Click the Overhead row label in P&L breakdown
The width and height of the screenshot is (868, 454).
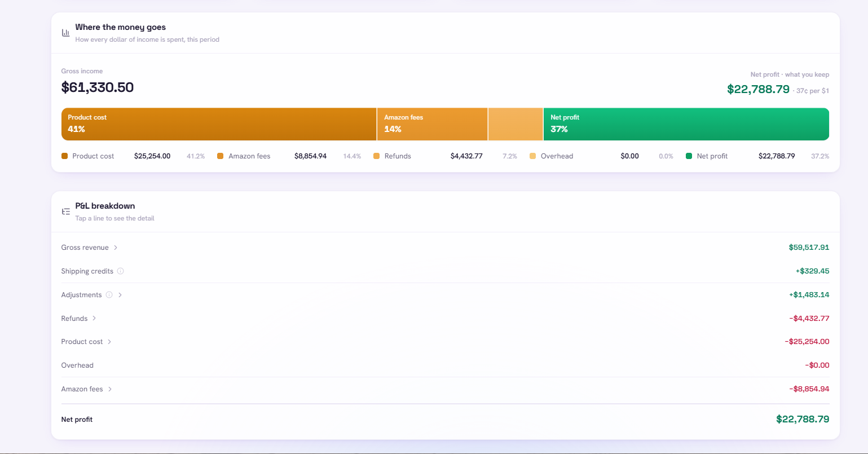[x=77, y=365]
